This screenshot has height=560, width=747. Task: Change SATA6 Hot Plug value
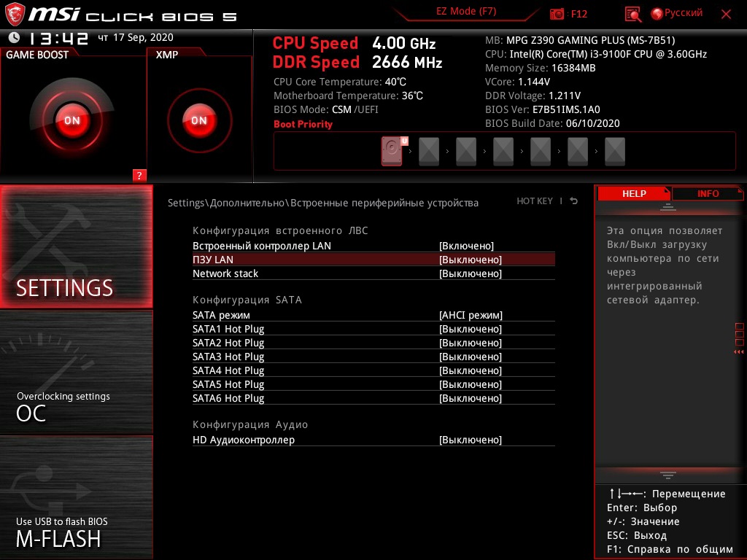pyautogui.click(x=471, y=397)
